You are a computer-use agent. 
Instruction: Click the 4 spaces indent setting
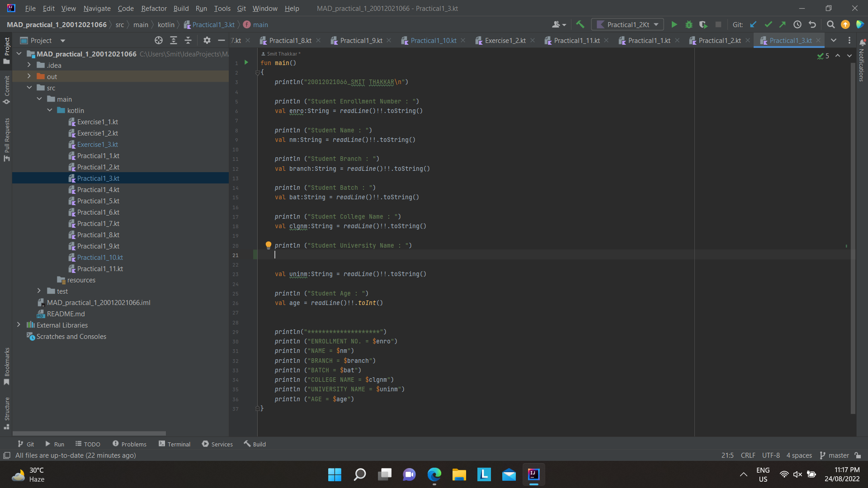(799, 455)
